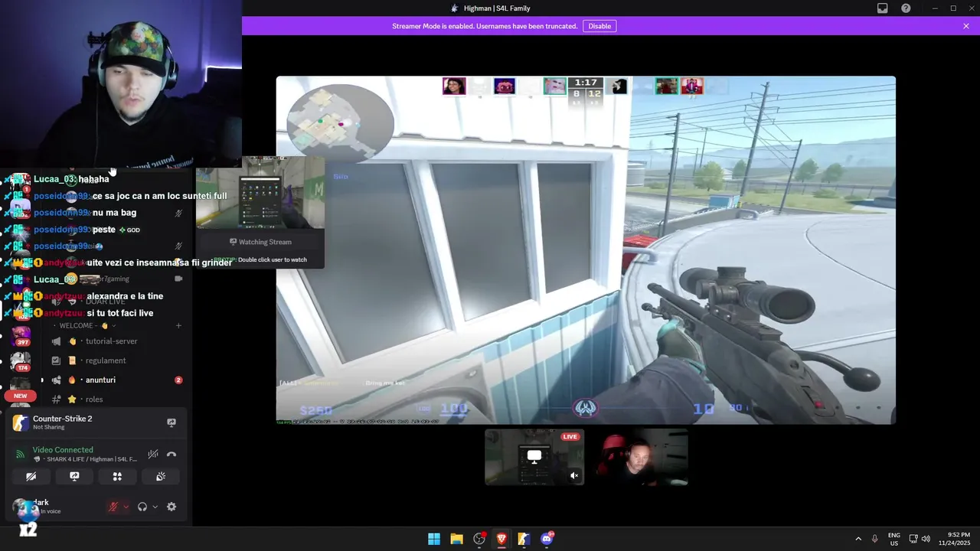Image resolution: width=980 pixels, height=551 pixels.
Task: Open Discord user settings gear
Action: point(171,507)
